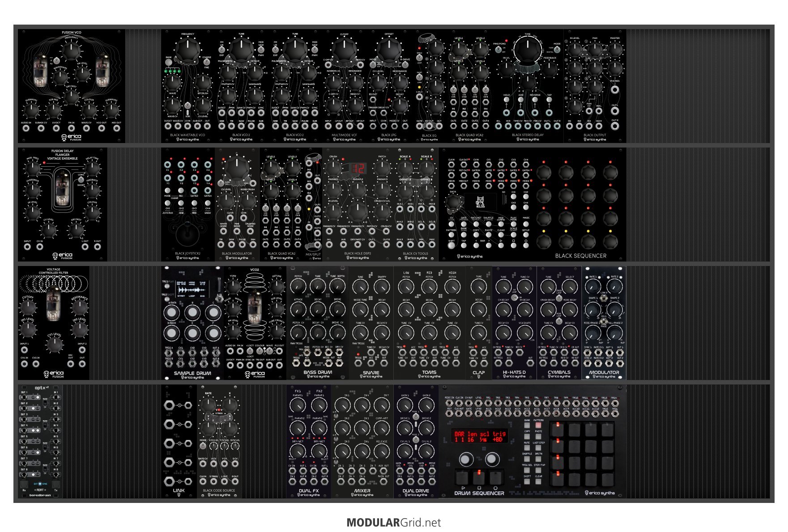The width and height of the screenshot is (788, 532).
Task: Click the X1 jack on Black Joystick2
Action: tap(168, 165)
